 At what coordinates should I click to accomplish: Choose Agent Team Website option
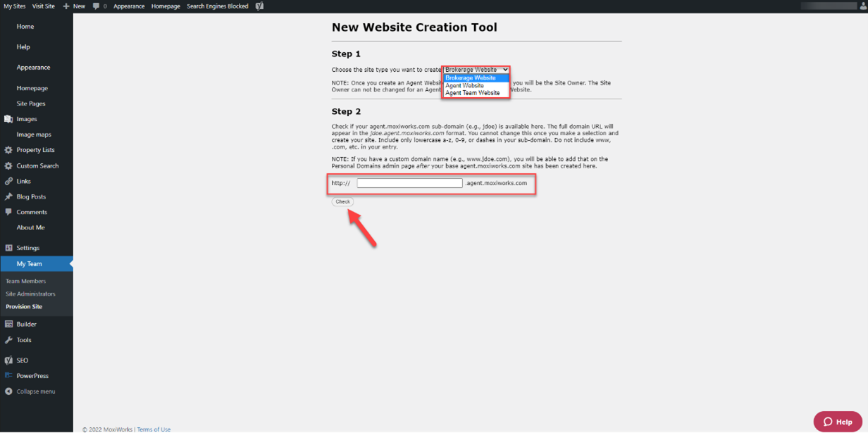pos(472,93)
